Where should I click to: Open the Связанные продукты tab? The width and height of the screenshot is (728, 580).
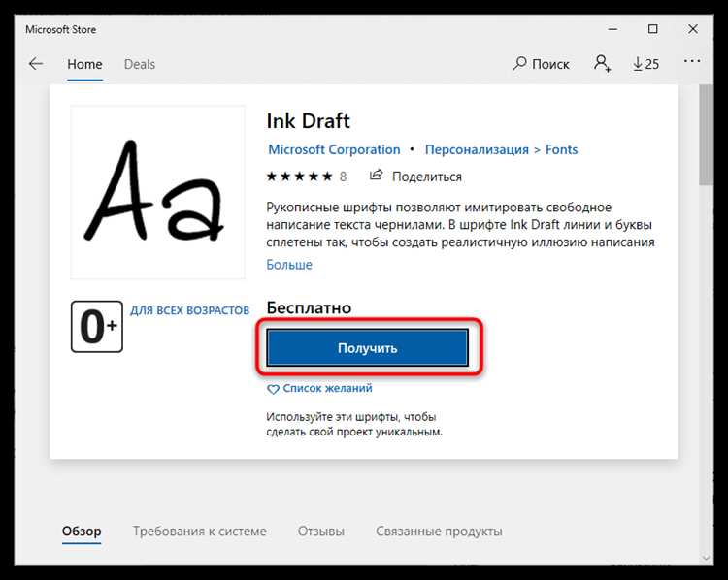[439, 531]
